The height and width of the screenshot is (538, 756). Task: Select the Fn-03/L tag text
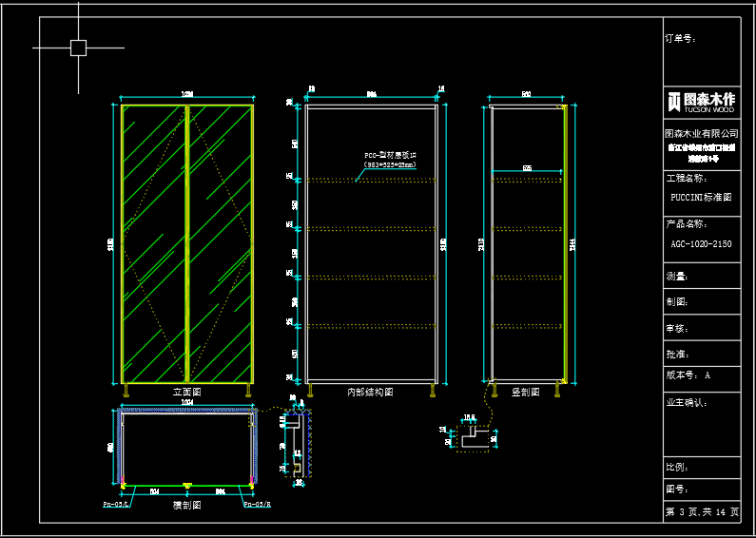116,504
